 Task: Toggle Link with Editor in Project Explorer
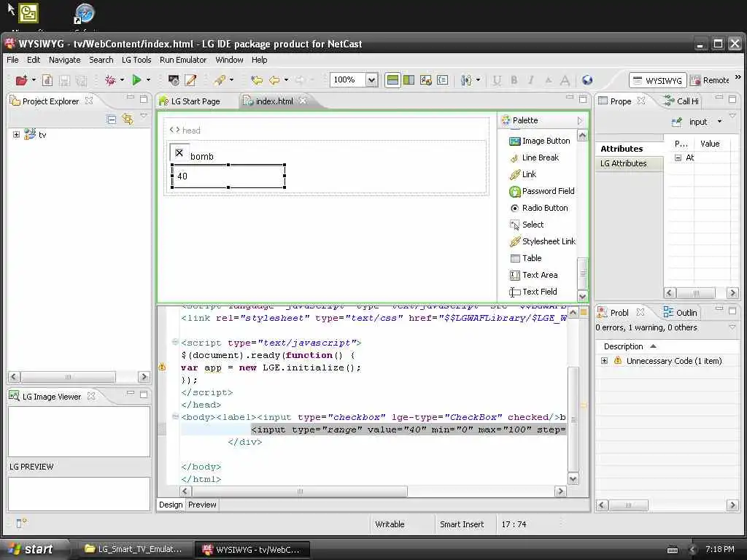click(x=127, y=119)
